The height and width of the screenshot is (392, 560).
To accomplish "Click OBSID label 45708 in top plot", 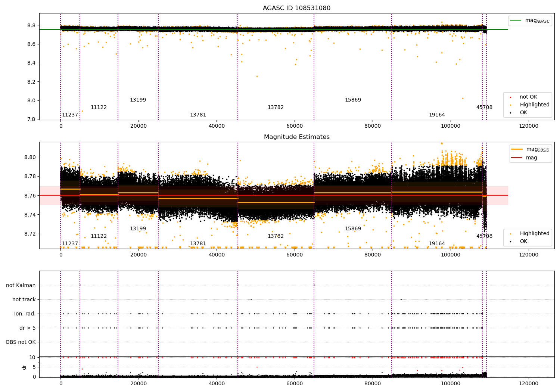I will 484,108.
